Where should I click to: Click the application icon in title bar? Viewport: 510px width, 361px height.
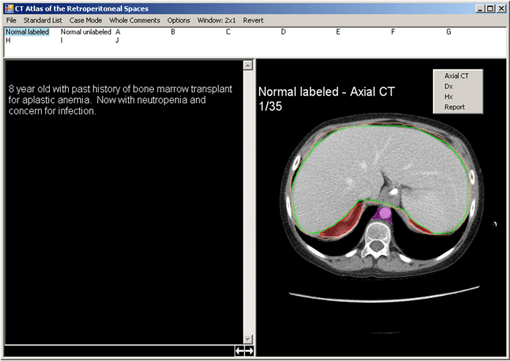point(9,8)
